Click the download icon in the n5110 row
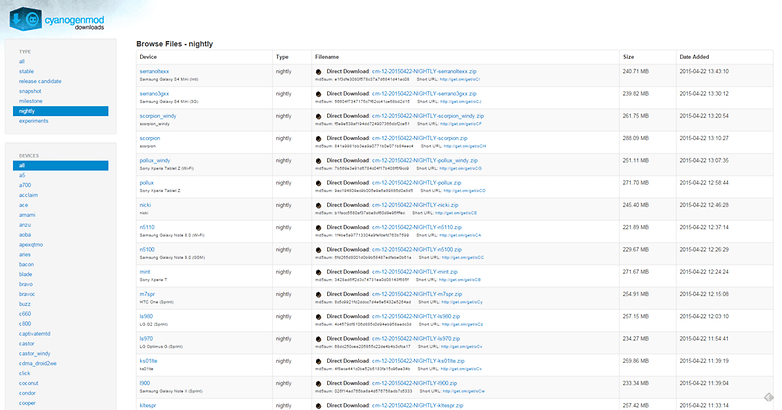782x410 pixels. 319,228
